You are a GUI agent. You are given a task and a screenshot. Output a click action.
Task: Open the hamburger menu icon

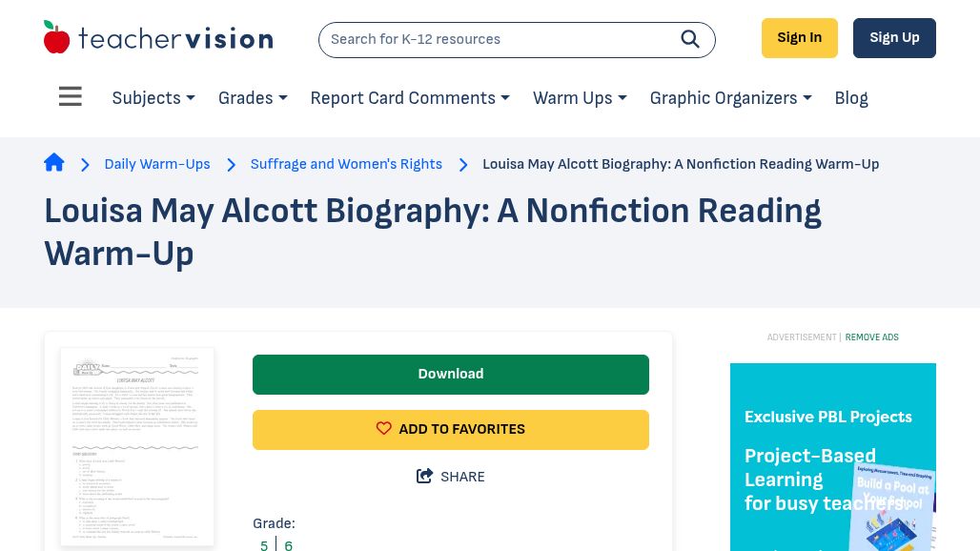click(71, 97)
